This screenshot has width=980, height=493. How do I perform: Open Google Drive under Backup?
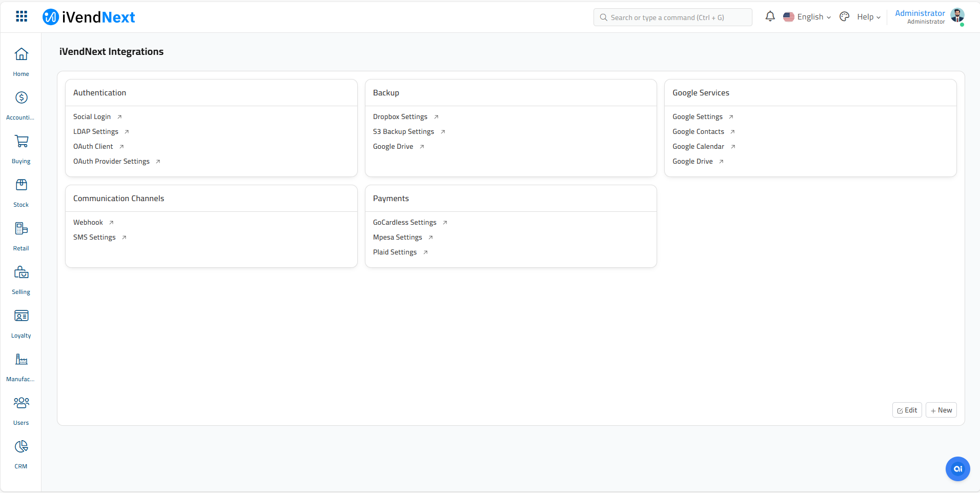pos(393,147)
